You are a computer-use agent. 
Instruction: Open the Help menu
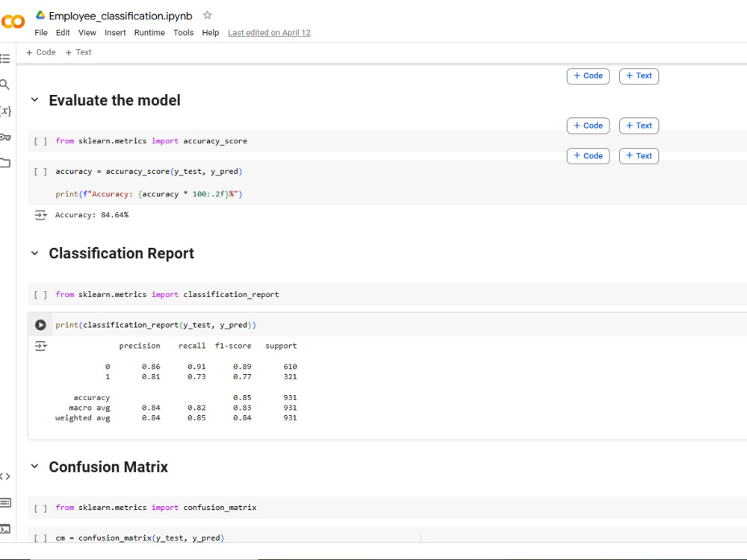pos(210,32)
